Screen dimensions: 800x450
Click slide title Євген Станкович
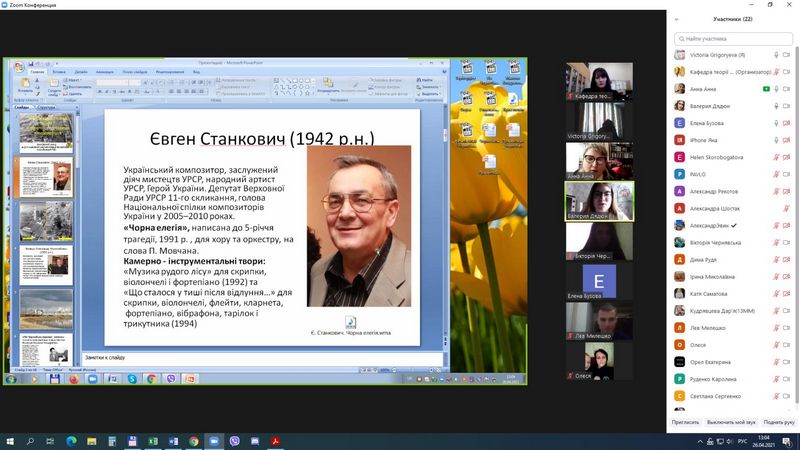(x=262, y=138)
